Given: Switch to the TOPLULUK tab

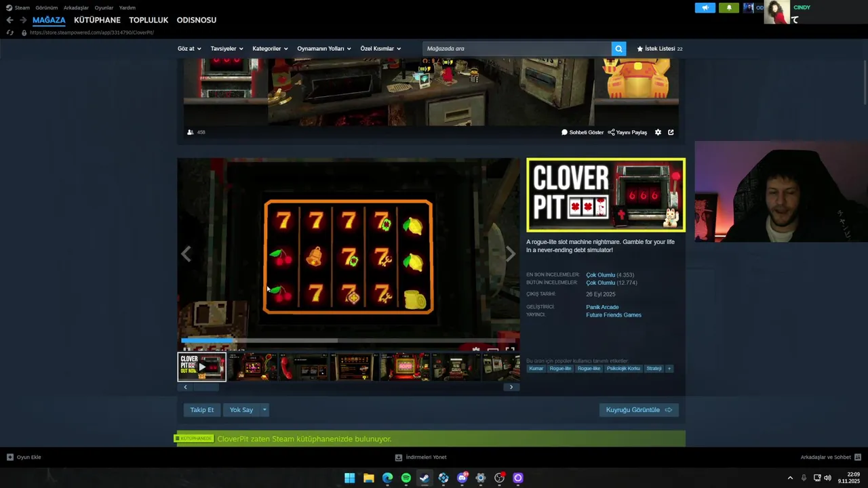Looking at the screenshot, I should tap(149, 20).
